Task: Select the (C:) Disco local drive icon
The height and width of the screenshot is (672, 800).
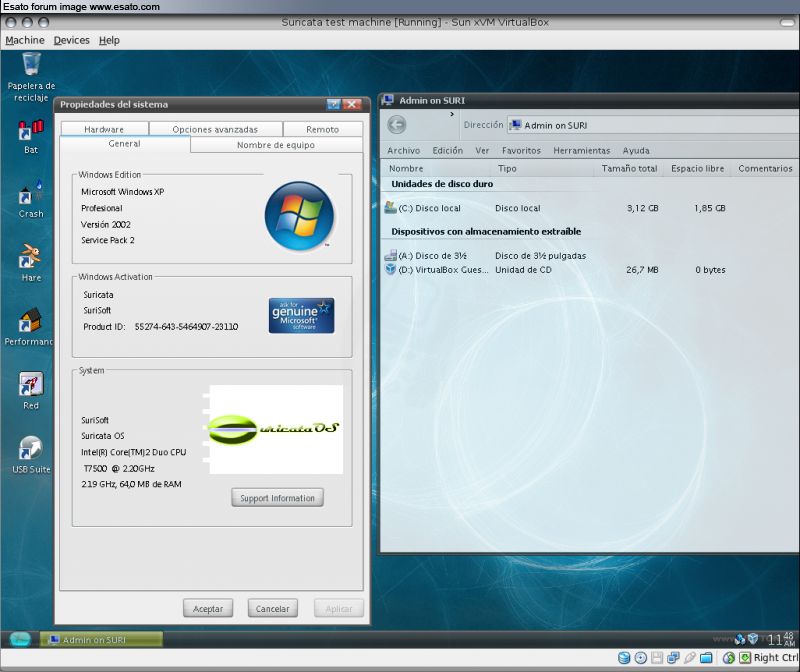Action: [x=390, y=207]
